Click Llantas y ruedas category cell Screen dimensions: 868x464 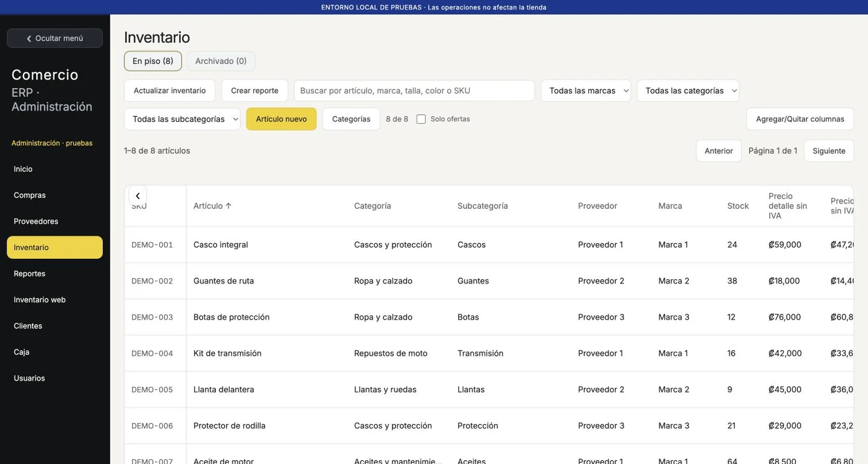point(385,389)
